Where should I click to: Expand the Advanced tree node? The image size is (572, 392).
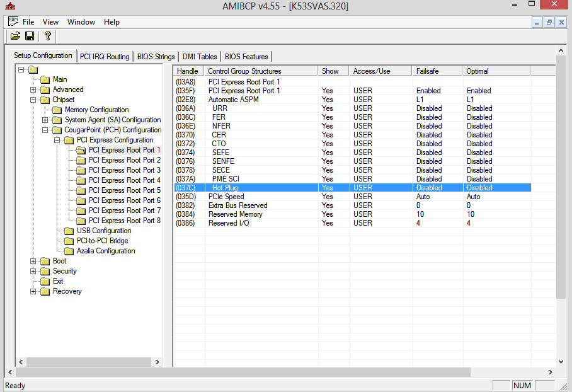pos(33,89)
